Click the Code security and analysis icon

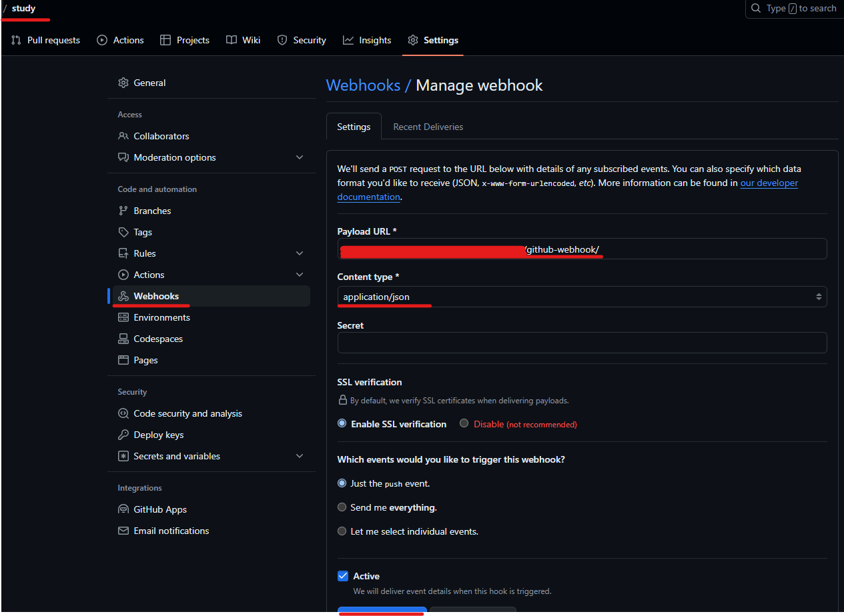point(123,413)
